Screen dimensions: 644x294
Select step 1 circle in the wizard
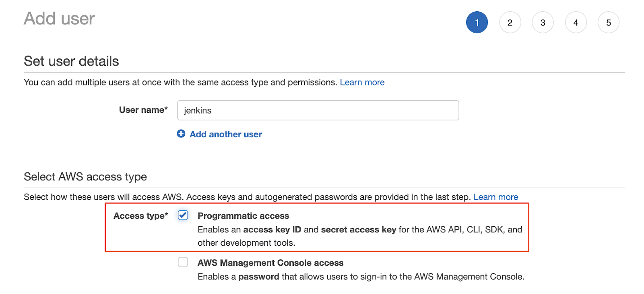click(x=477, y=23)
